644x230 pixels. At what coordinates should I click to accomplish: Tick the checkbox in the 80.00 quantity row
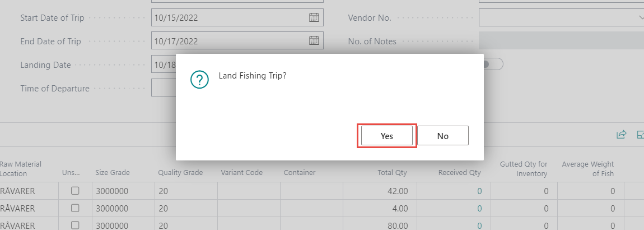click(x=75, y=226)
